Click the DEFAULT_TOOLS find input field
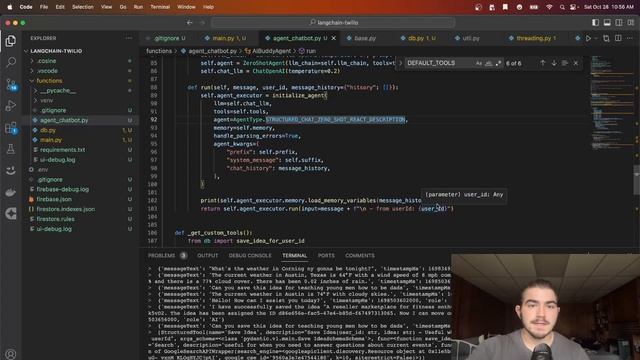The height and width of the screenshot is (360, 640). 439,63
